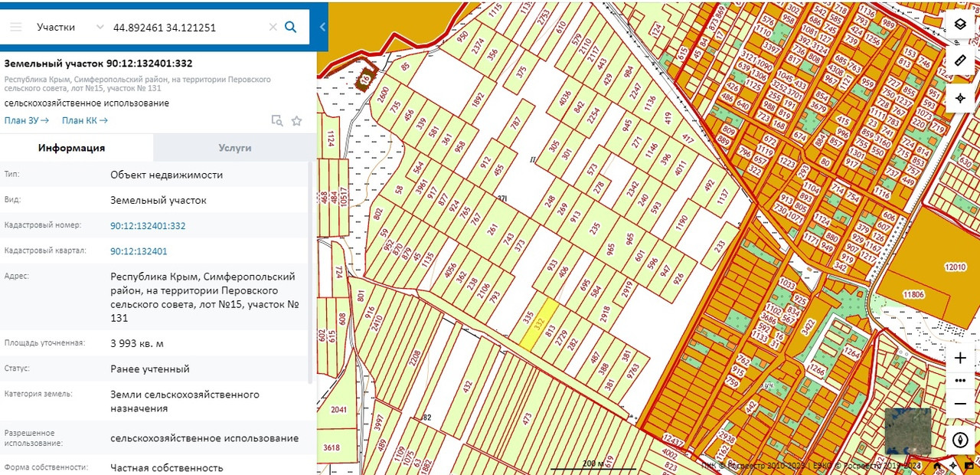
Task: Run search with the magnifier icon
Action: [x=291, y=27]
